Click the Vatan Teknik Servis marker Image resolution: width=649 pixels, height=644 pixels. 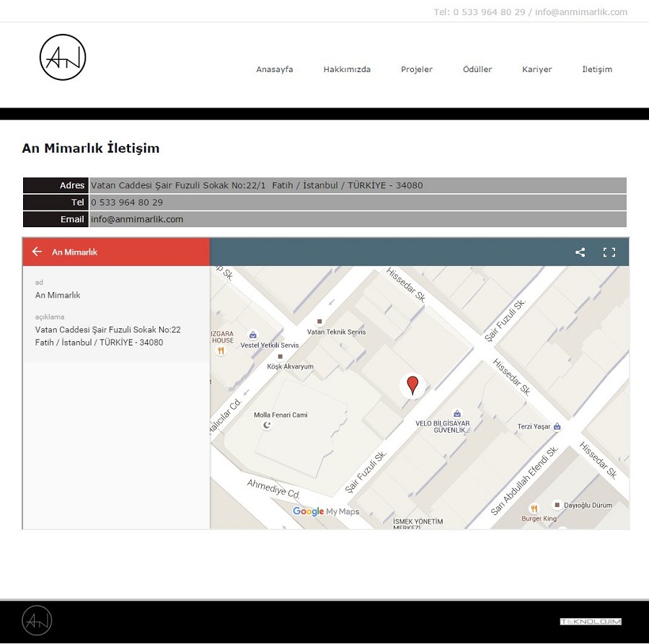(319, 321)
